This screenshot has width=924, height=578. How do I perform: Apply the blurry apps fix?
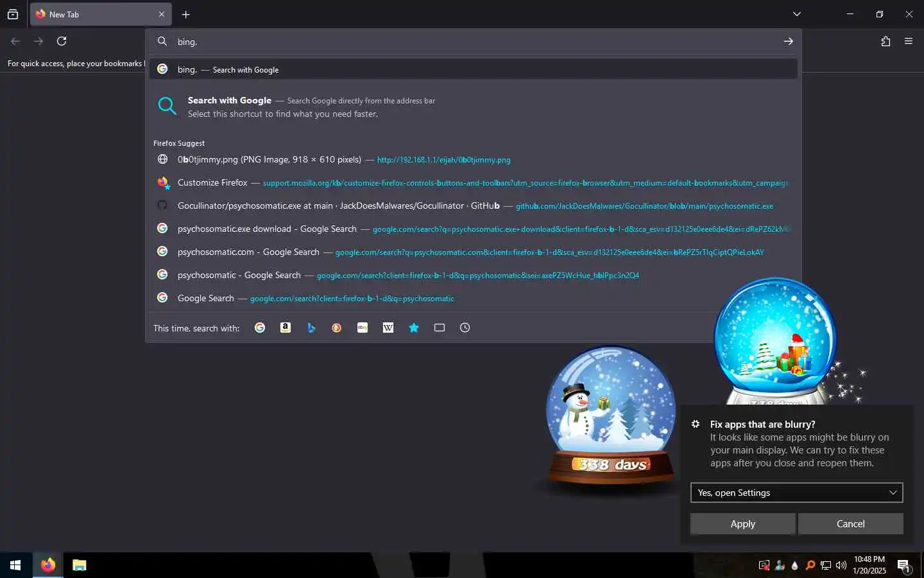[x=742, y=523]
